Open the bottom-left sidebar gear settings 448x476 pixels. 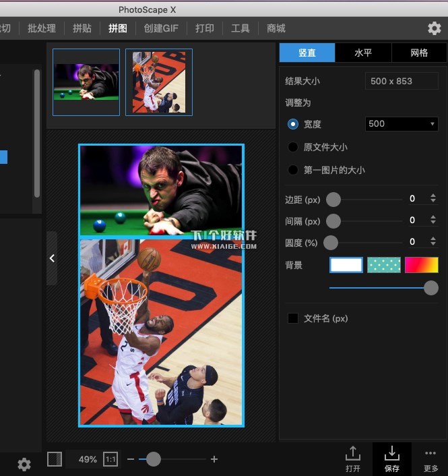tap(24, 465)
